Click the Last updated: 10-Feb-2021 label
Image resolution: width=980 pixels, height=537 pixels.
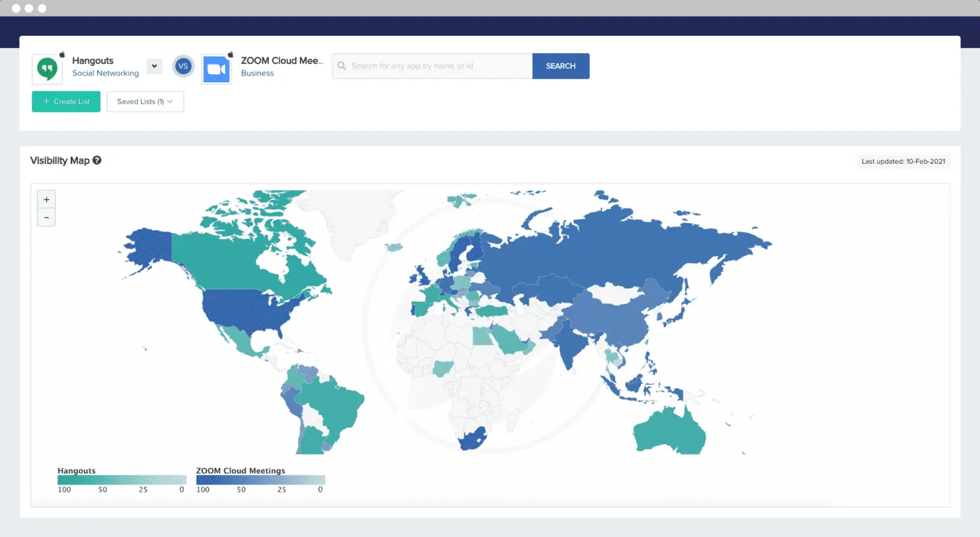(x=903, y=162)
